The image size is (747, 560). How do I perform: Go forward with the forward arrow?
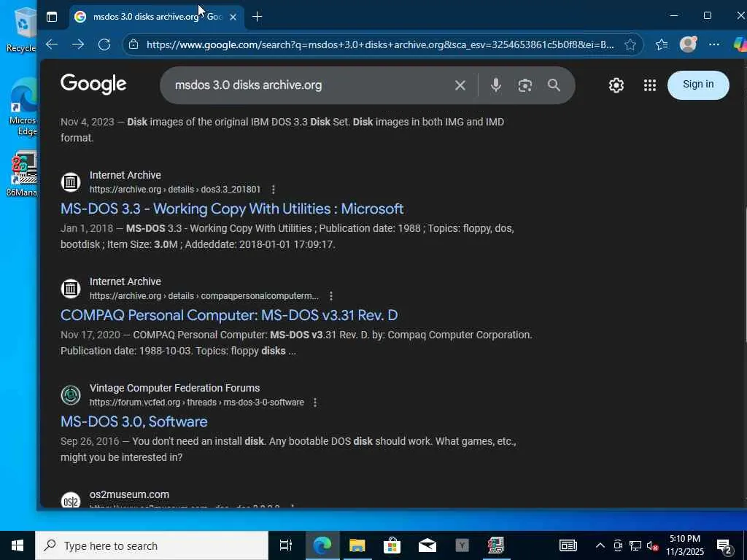[x=78, y=44]
